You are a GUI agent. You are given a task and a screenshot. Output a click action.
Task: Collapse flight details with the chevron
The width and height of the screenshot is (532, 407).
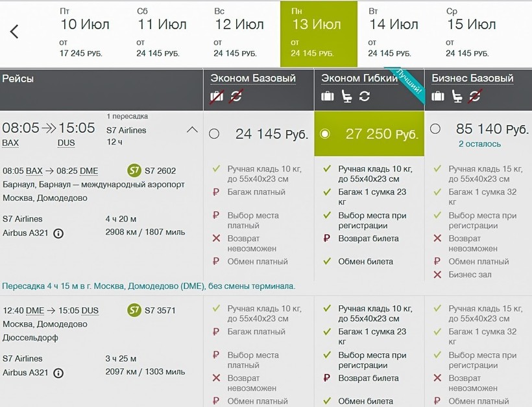click(192, 130)
